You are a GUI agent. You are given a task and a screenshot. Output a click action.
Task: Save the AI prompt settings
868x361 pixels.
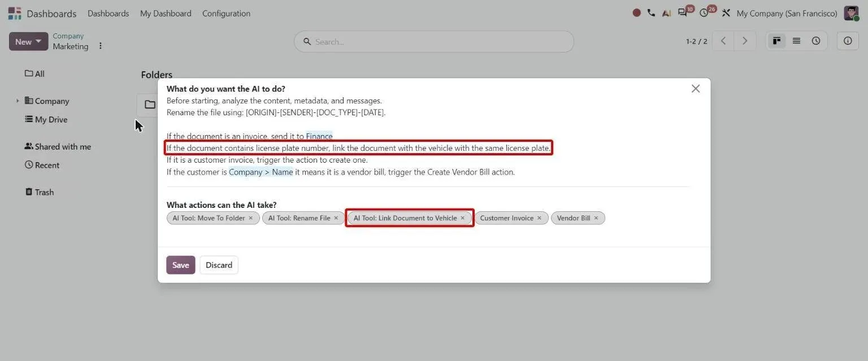[181, 265]
